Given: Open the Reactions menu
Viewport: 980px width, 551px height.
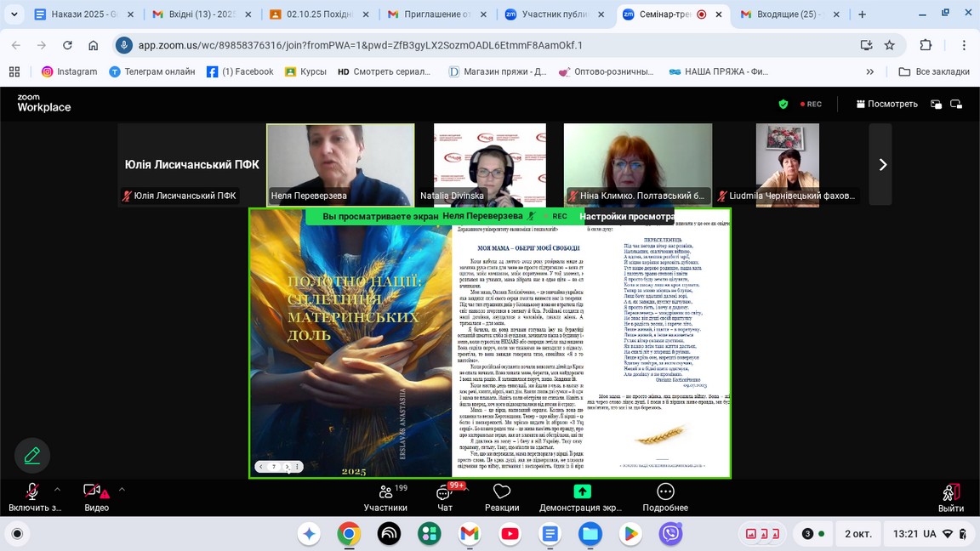Looking at the screenshot, I should coord(502,497).
